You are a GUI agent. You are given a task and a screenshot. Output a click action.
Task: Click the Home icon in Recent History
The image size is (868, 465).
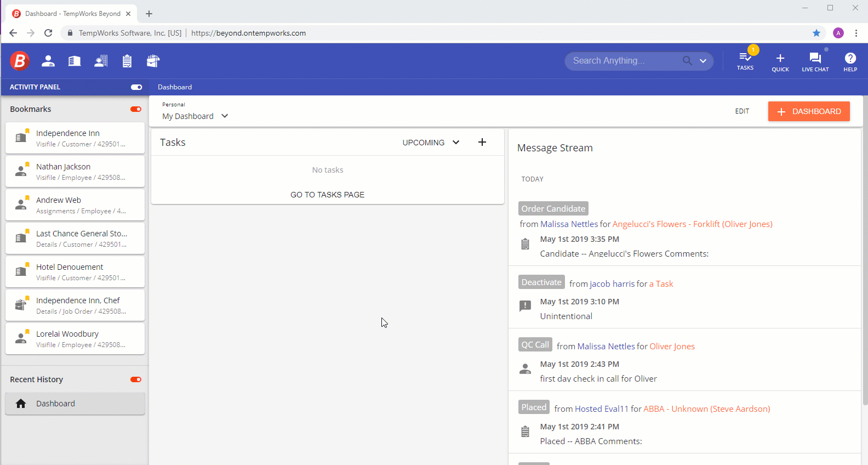(21, 404)
